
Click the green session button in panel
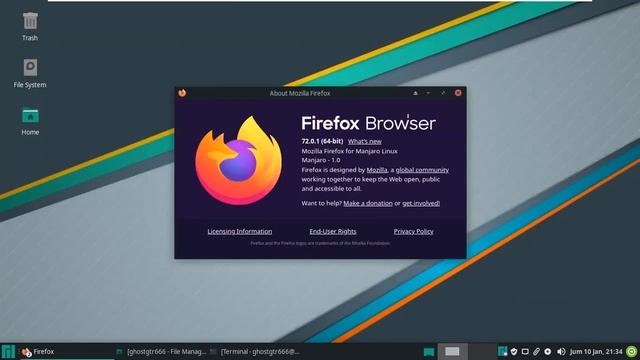pyautogui.click(x=632, y=351)
